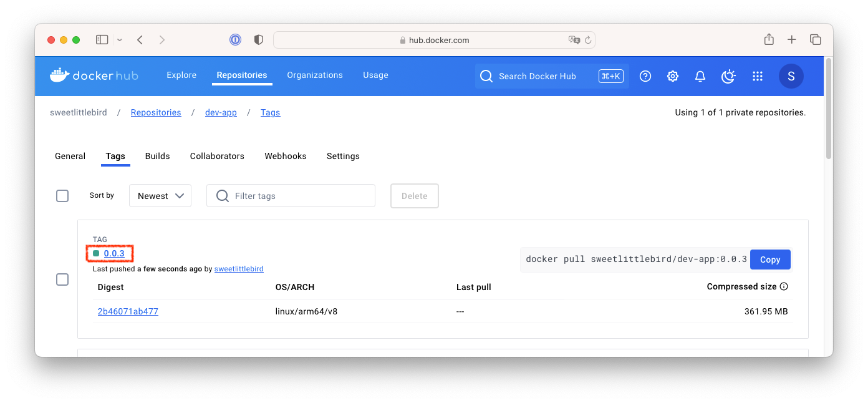The image size is (868, 403).
Task: Open the Repositories nav item
Action: pos(242,75)
